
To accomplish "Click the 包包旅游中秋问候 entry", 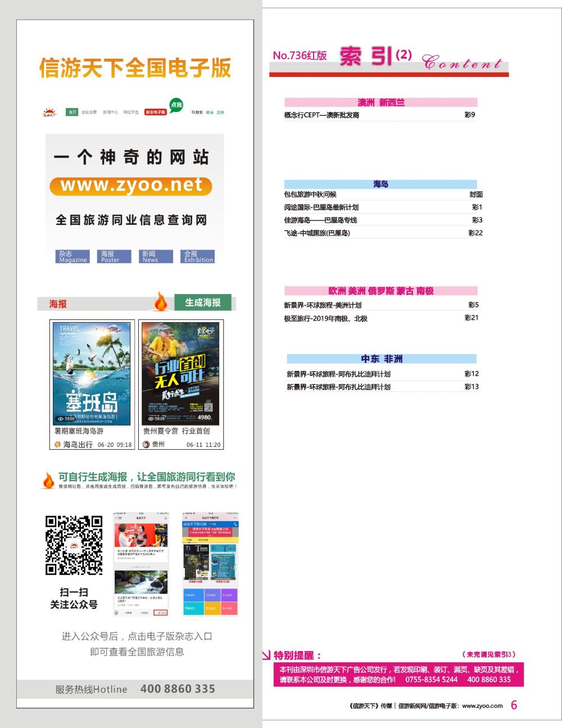I will (x=310, y=195).
